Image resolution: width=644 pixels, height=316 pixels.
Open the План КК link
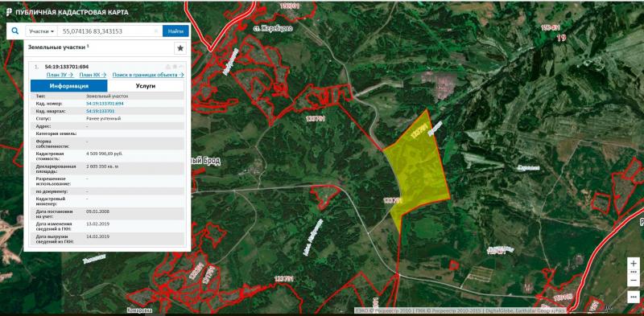click(x=93, y=75)
